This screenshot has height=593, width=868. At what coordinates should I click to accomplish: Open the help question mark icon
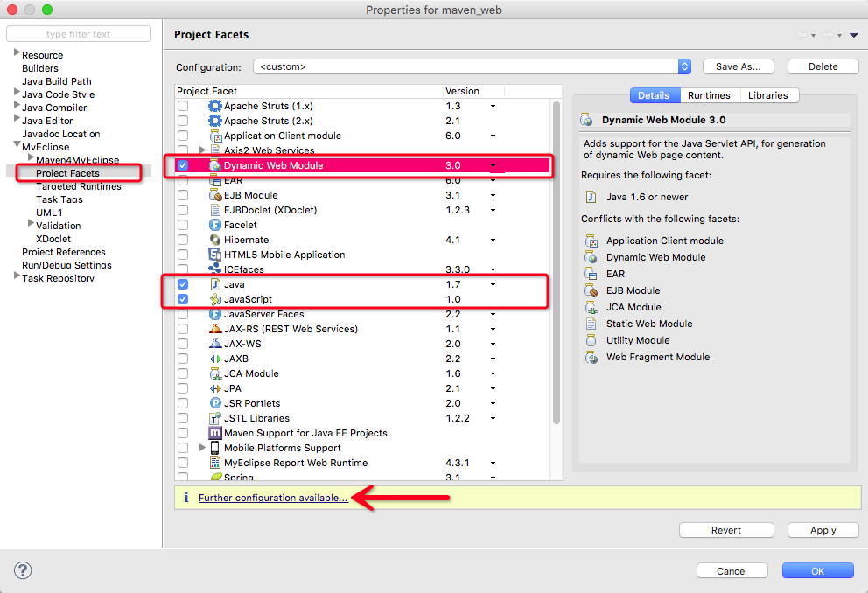click(x=23, y=570)
